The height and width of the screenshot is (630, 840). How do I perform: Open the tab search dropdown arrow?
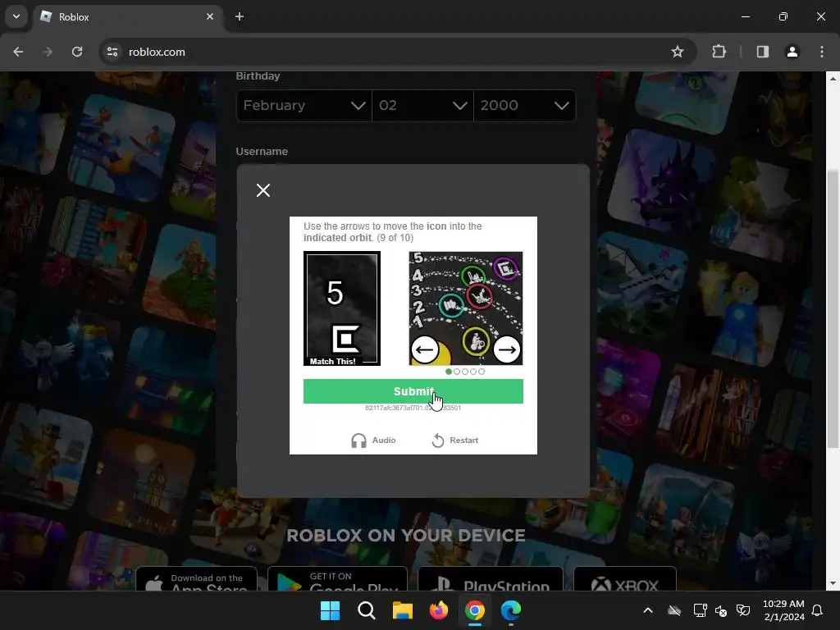(16, 16)
